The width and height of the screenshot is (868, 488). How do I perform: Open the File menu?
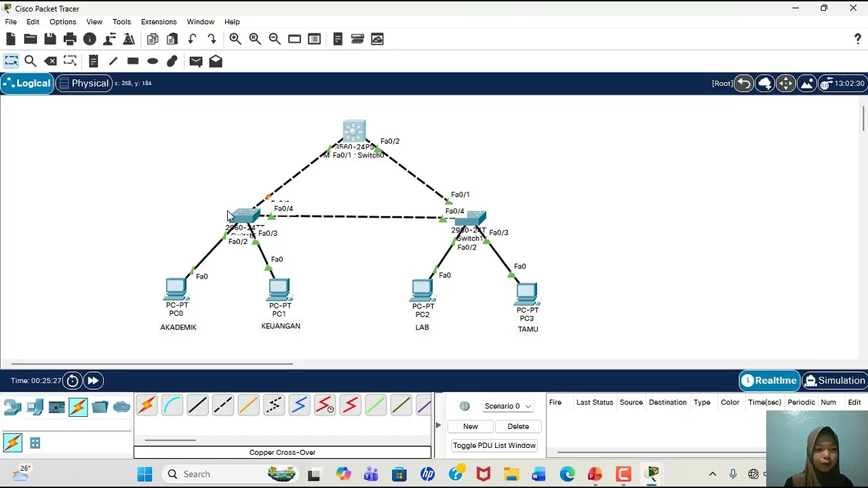(x=11, y=22)
